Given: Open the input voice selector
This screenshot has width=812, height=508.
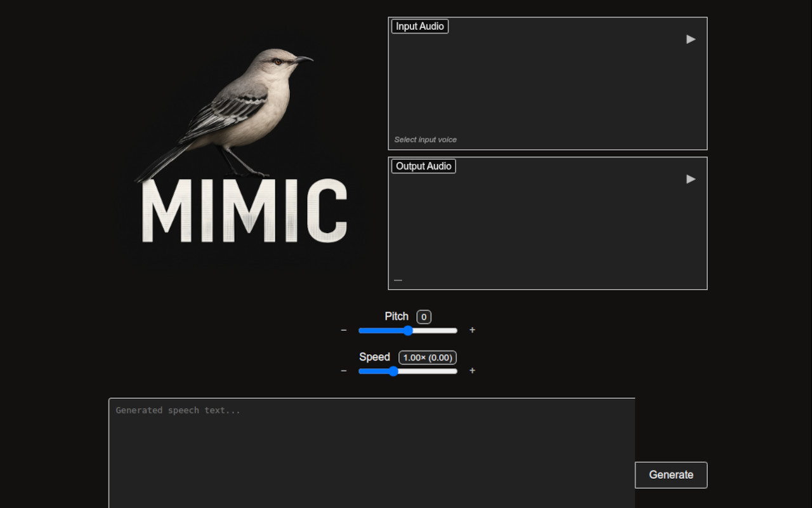Looking at the screenshot, I should click(x=426, y=139).
